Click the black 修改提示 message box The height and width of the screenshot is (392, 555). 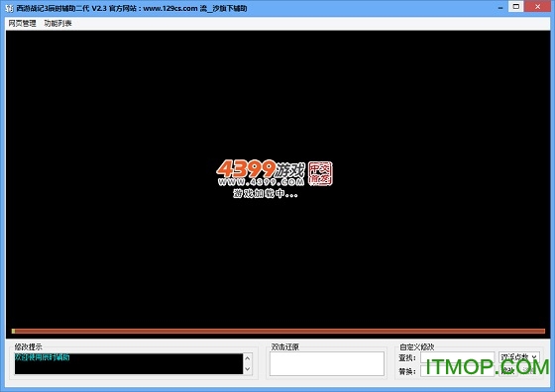click(129, 363)
